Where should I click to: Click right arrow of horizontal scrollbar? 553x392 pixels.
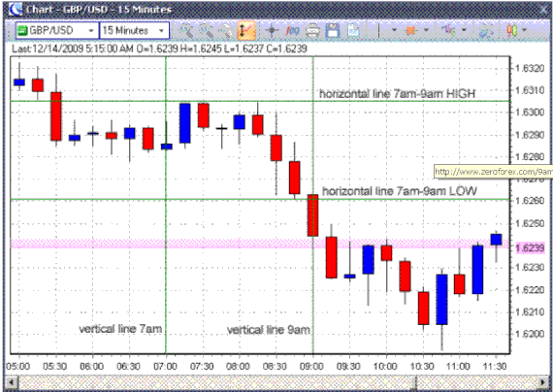point(543,381)
